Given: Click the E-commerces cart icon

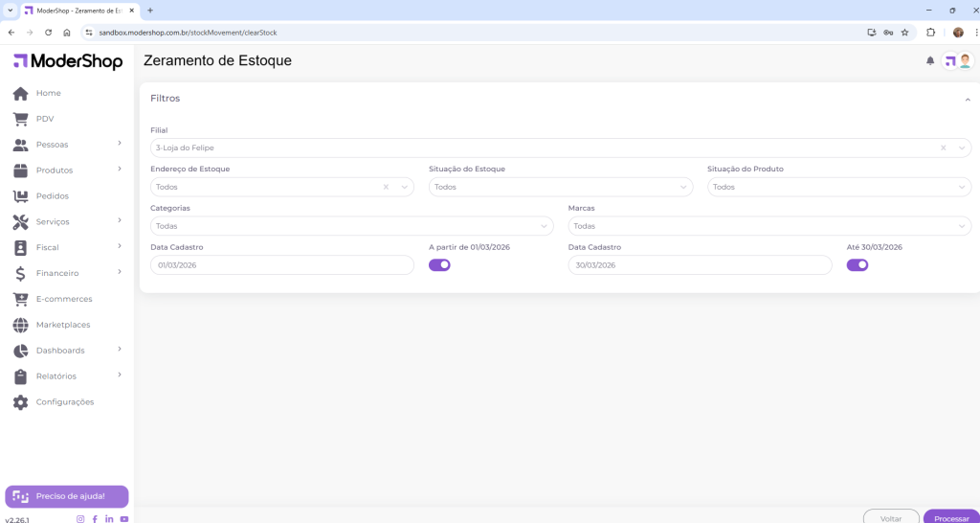Looking at the screenshot, I should 20,299.
